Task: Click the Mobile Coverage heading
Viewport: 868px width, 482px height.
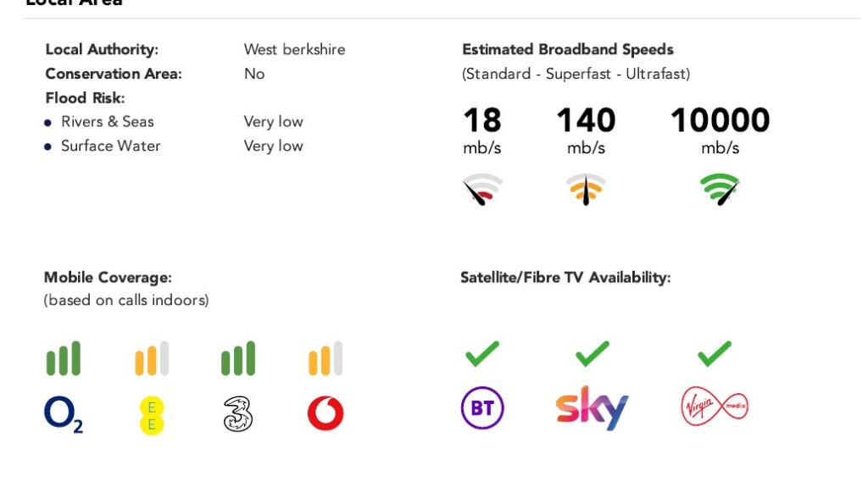Action: [108, 278]
